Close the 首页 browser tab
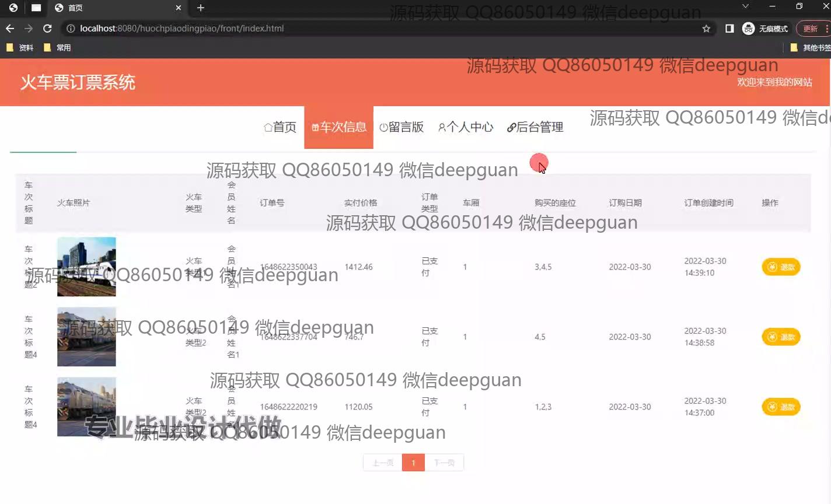 [179, 8]
